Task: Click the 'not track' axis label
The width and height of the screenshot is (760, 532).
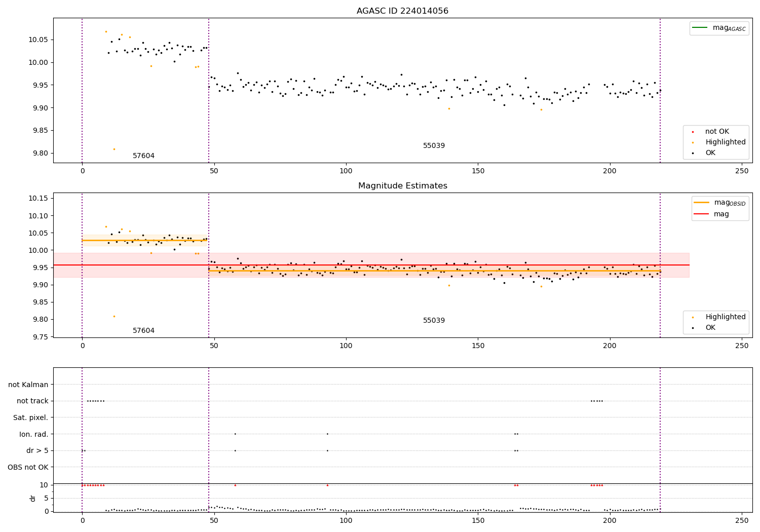Action: (x=32, y=401)
